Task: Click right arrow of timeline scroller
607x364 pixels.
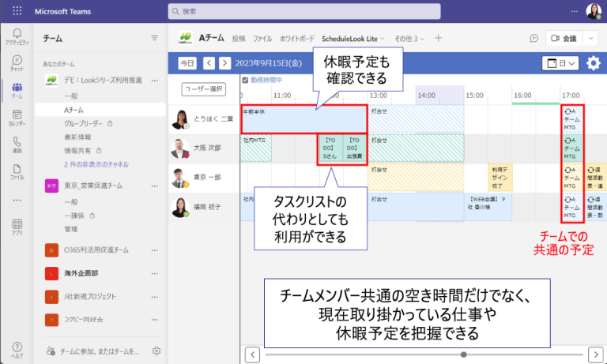Action: pos(595,355)
